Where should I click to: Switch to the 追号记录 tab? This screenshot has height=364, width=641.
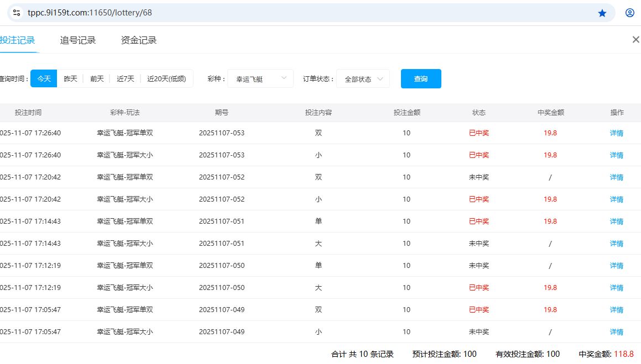78,40
